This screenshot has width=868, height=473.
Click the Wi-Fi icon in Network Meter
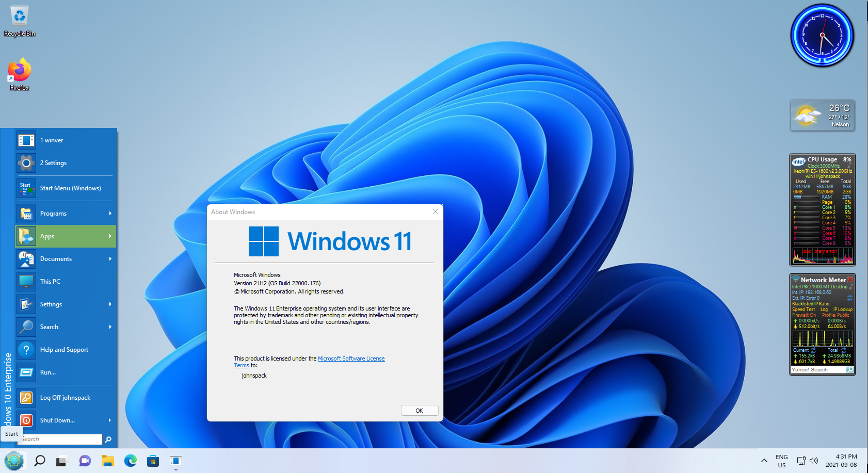click(x=796, y=280)
